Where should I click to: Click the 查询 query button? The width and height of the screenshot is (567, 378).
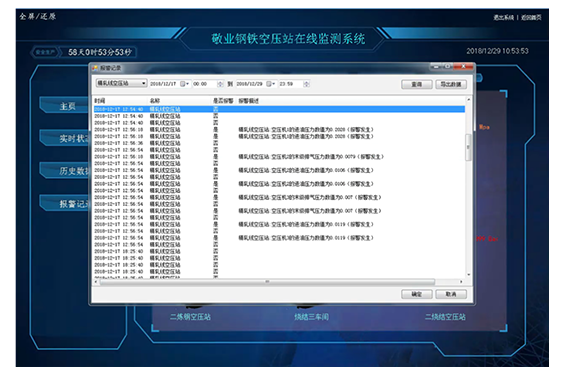[x=417, y=84]
